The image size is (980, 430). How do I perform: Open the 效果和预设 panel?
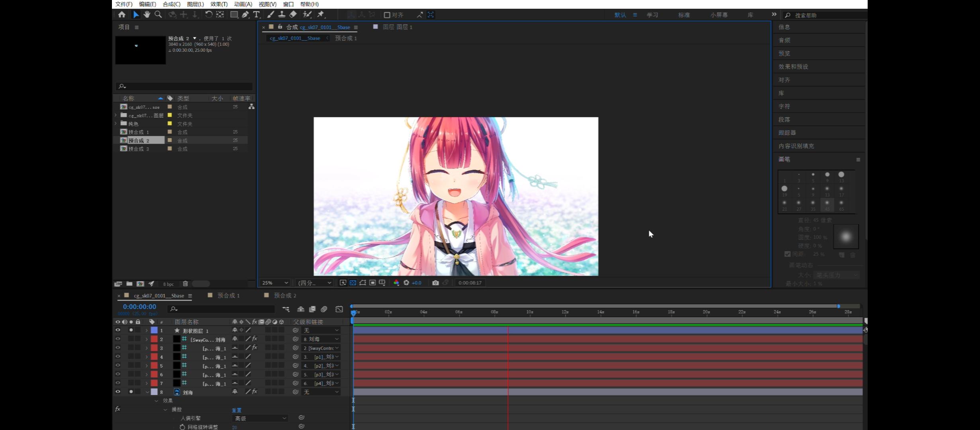click(793, 66)
